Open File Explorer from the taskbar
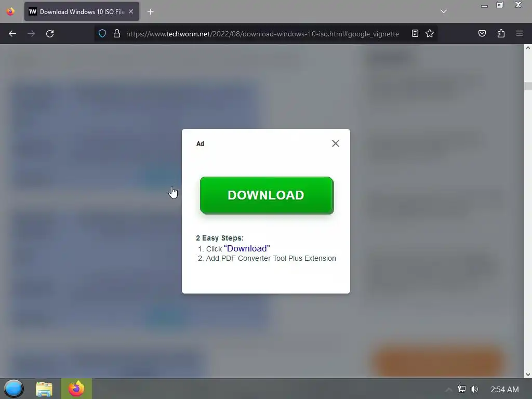 [44, 389]
